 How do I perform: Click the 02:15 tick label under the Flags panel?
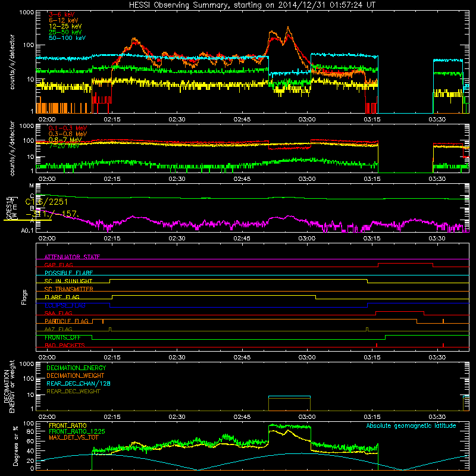tap(112, 358)
